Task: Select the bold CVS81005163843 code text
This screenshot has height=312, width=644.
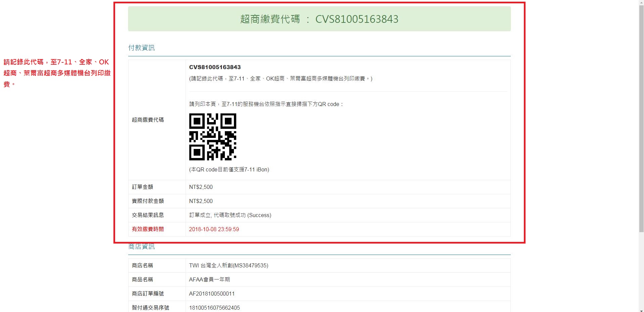Action: 215,67
